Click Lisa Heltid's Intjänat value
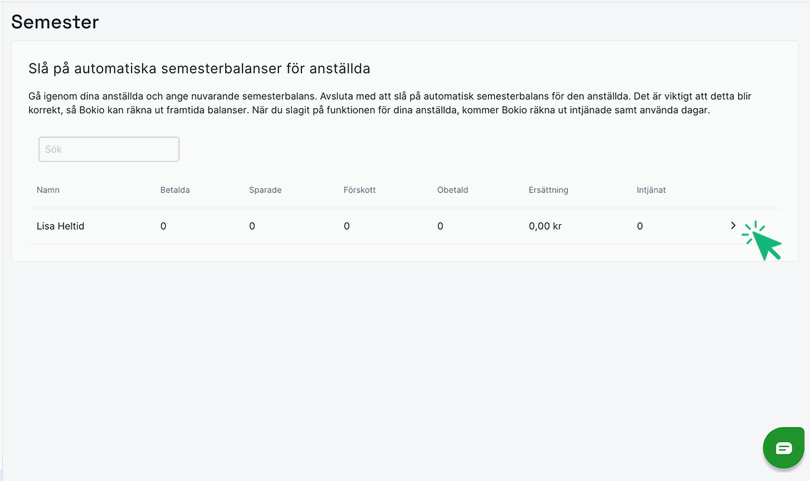810x481 pixels. pyautogui.click(x=640, y=226)
